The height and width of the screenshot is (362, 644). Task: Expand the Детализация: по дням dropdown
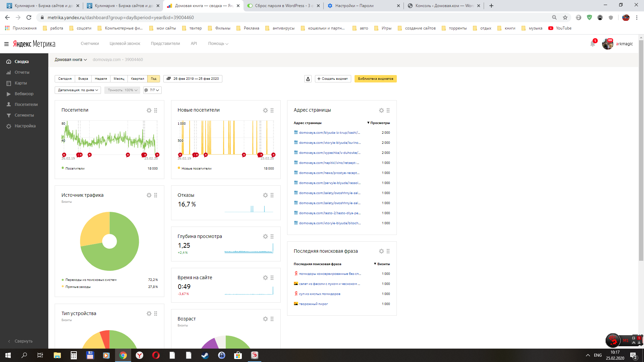[78, 90]
